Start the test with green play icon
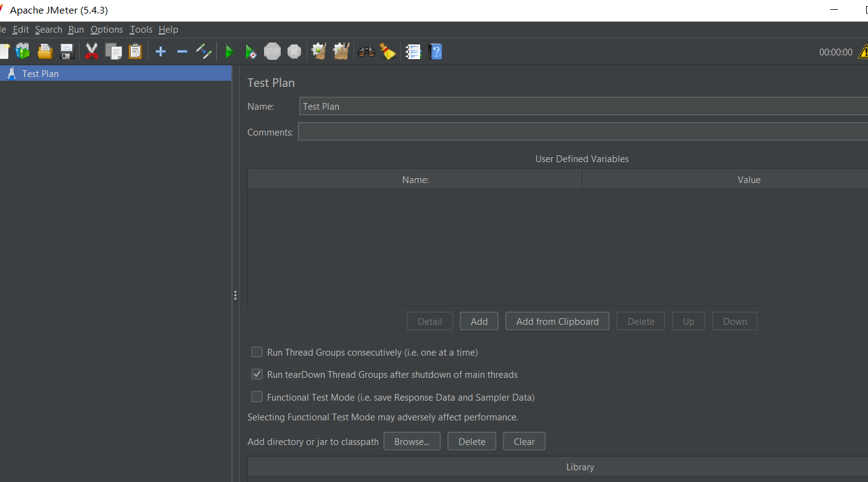This screenshot has height=482, width=868. point(229,52)
